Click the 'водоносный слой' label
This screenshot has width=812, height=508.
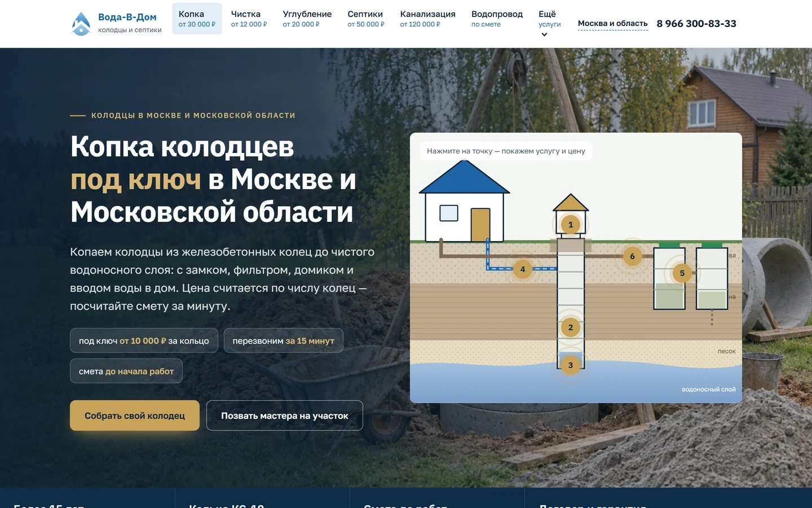[x=709, y=389]
